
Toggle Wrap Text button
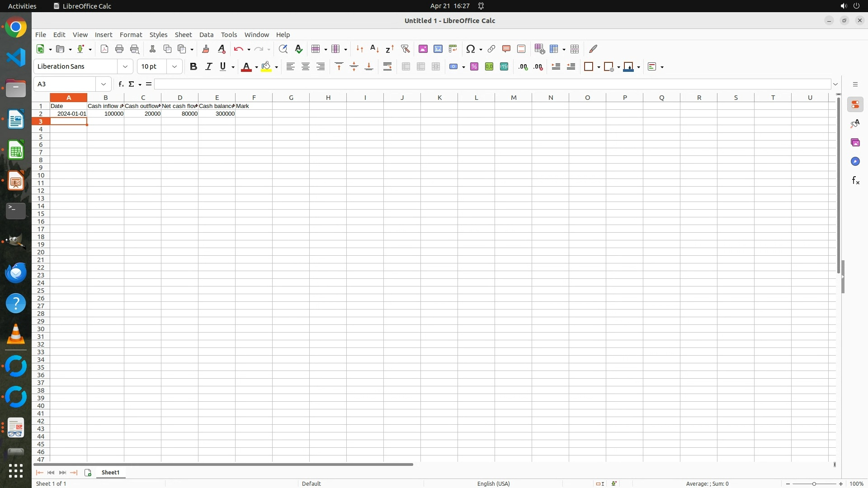tap(387, 67)
